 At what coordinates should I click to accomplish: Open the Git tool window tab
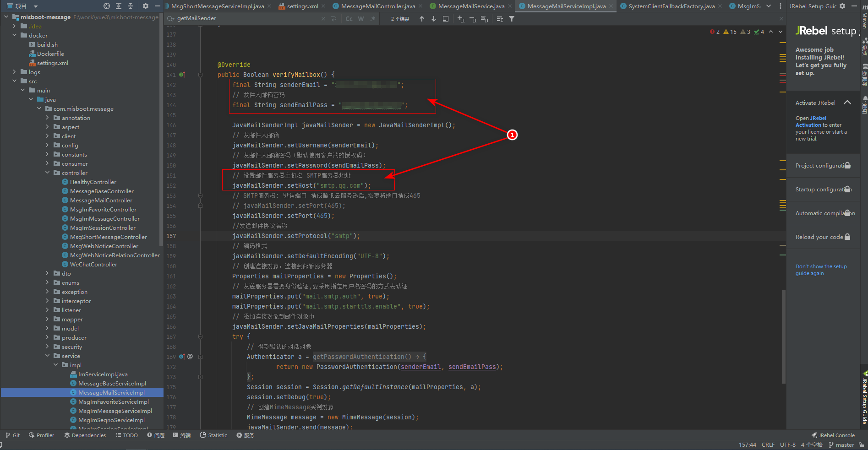point(13,435)
